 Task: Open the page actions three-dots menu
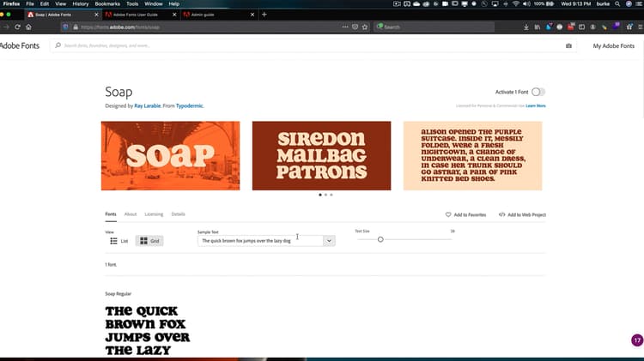pos(345,27)
